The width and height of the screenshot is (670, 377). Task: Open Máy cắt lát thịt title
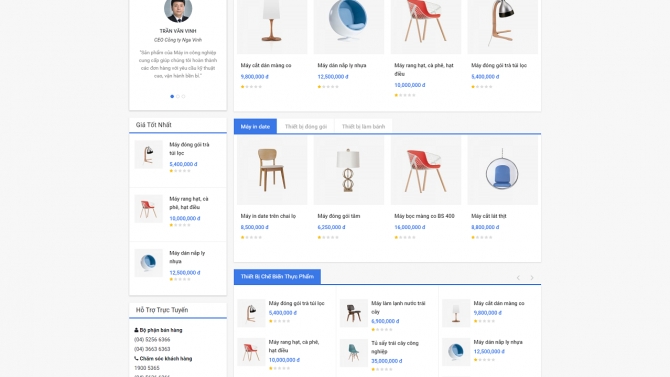coord(488,216)
